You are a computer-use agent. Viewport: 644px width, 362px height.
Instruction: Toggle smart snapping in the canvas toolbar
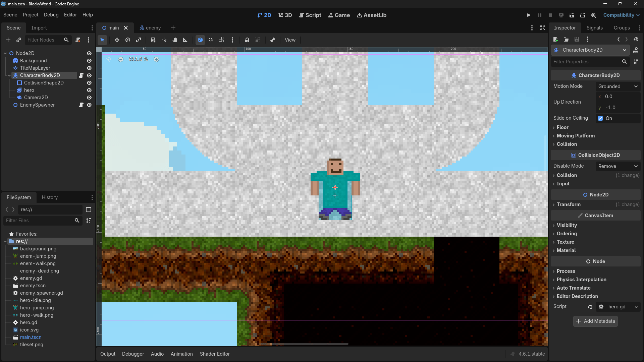pos(211,40)
